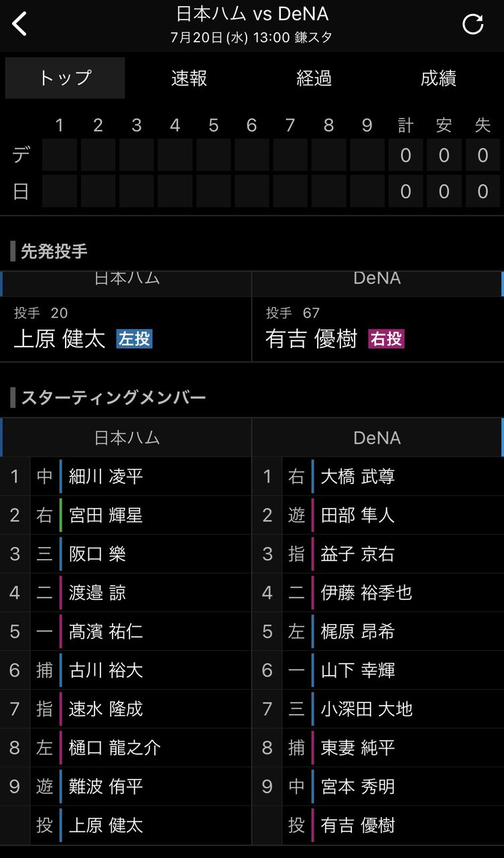The width and height of the screenshot is (504, 858).
Task: Select shortstop 田部 隼人
Action: pos(358,515)
